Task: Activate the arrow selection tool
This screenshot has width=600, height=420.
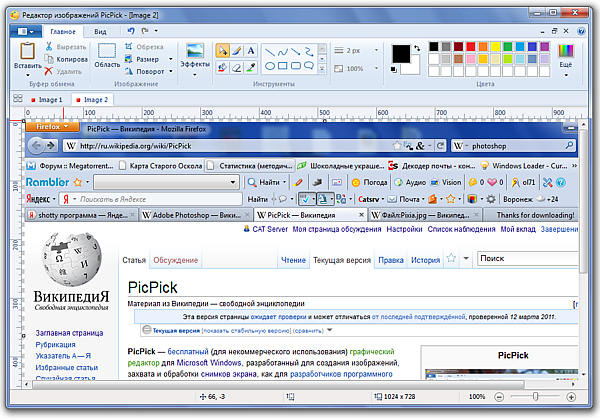Action: (x=223, y=50)
